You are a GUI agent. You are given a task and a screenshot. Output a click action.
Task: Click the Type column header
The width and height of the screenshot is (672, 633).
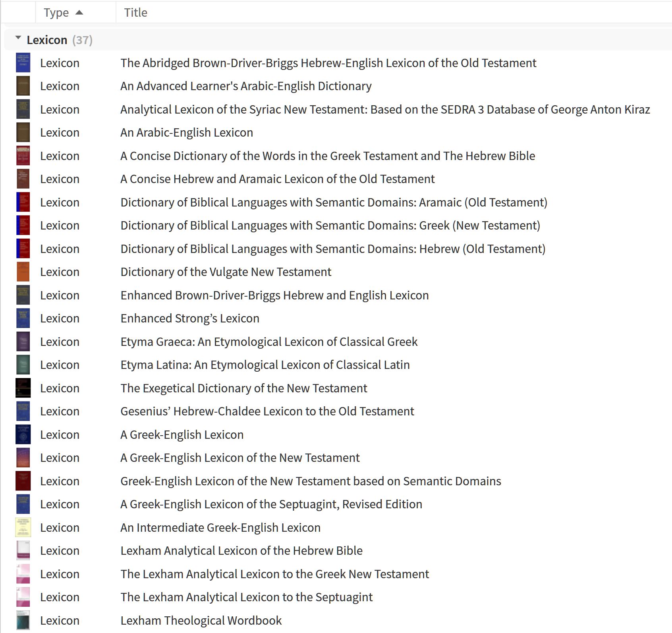pyautogui.click(x=56, y=12)
